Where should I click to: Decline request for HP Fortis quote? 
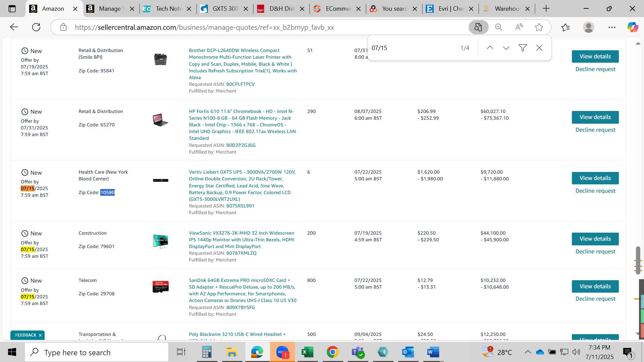click(x=595, y=130)
